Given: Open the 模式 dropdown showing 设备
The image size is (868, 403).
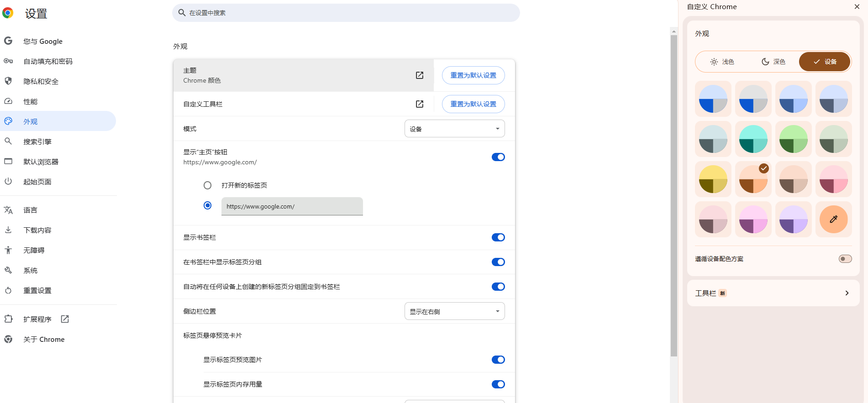Looking at the screenshot, I should 454,129.
